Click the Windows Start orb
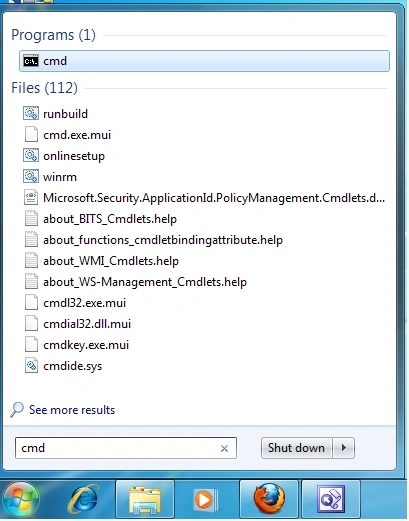Viewport: 409px width, 521px height. click(21, 500)
